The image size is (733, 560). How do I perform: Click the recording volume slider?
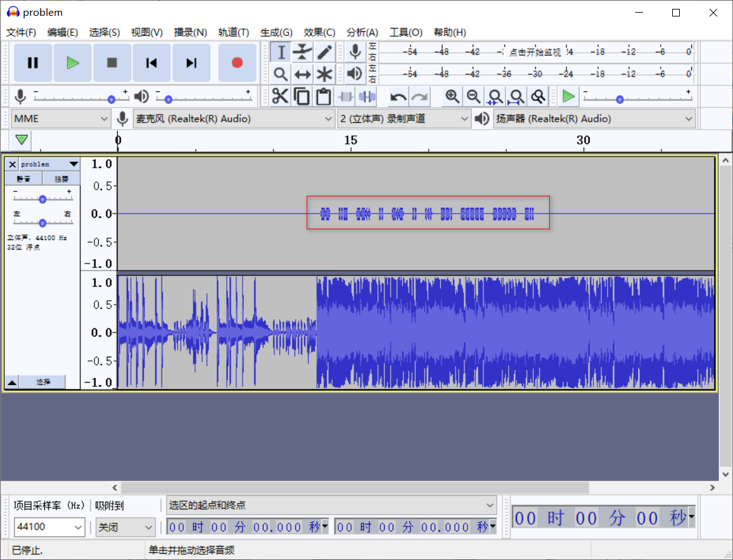80,98
